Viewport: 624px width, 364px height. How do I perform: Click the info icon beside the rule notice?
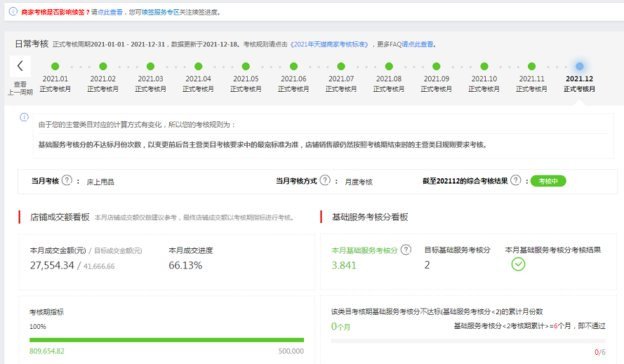25,117
